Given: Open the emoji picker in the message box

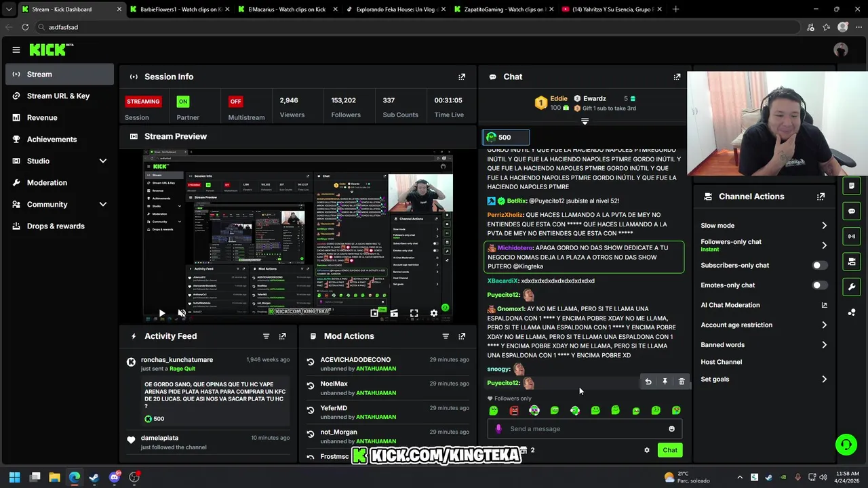Looking at the screenshot, I should point(671,428).
